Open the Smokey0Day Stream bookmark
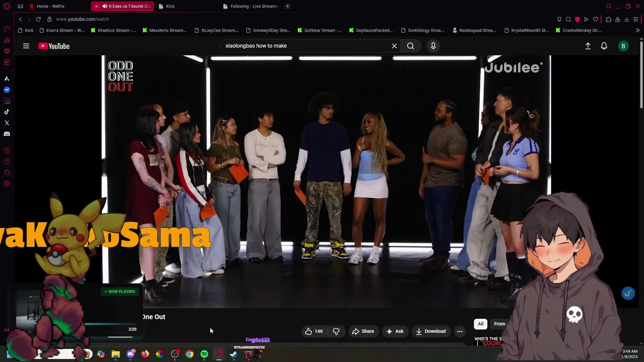644x362 pixels. pos(268,30)
